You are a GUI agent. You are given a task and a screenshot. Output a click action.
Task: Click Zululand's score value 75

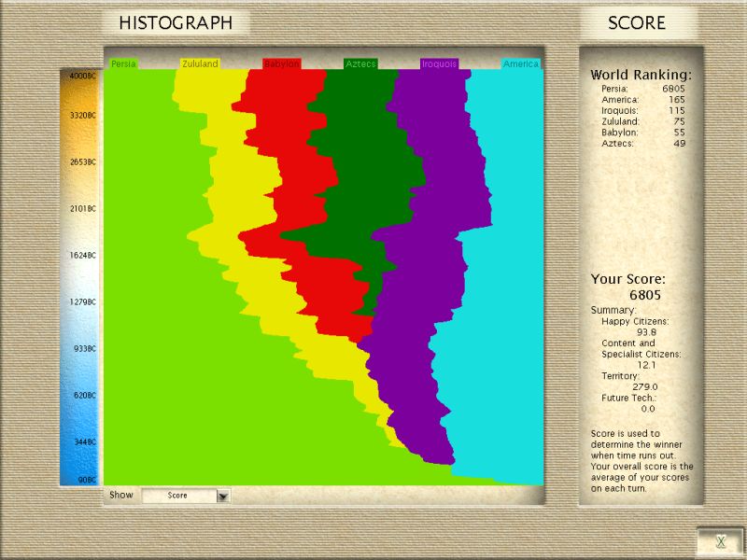click(680, 121)
